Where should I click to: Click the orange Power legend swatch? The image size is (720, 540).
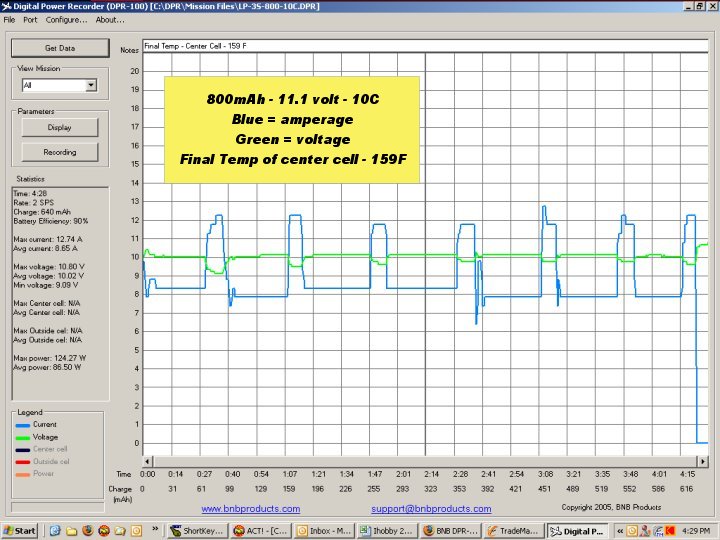[22, 474]
